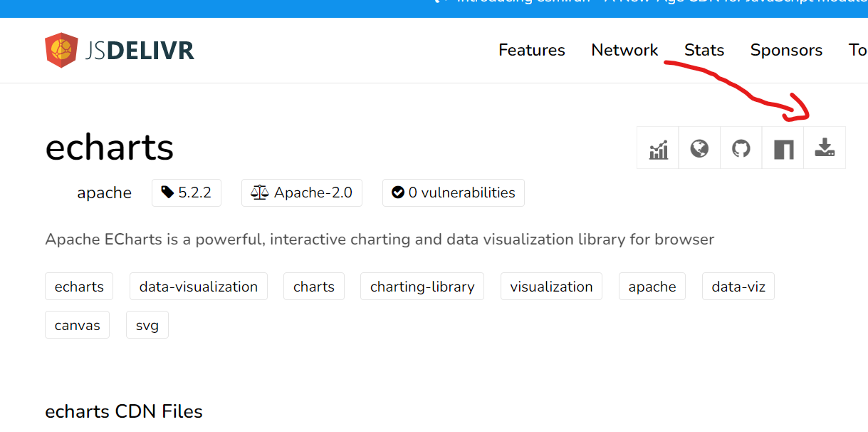Go to the Stats page
Screen dimensions: 868x432
tap(704, 50)
